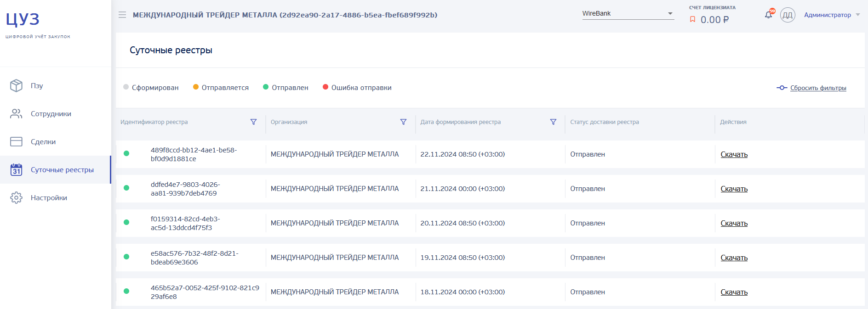Click green status dot of registry ddfed4e7
This screenshot has height=309, width=868.
tap(126, 188)
